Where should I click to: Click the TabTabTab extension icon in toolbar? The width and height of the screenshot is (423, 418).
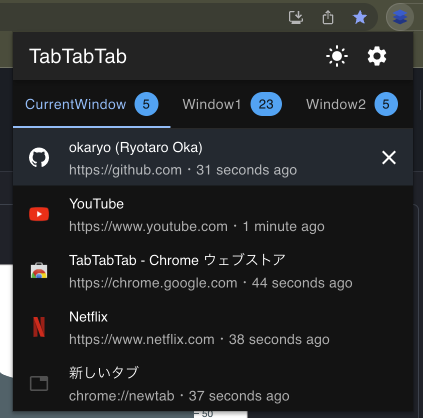400,17
